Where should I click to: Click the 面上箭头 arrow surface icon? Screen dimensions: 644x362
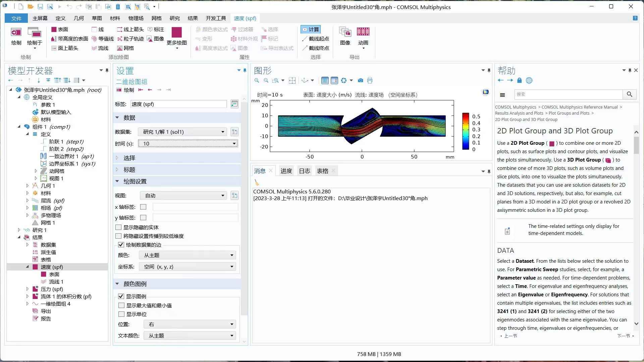pyautogui.click(x=54, y=48)
